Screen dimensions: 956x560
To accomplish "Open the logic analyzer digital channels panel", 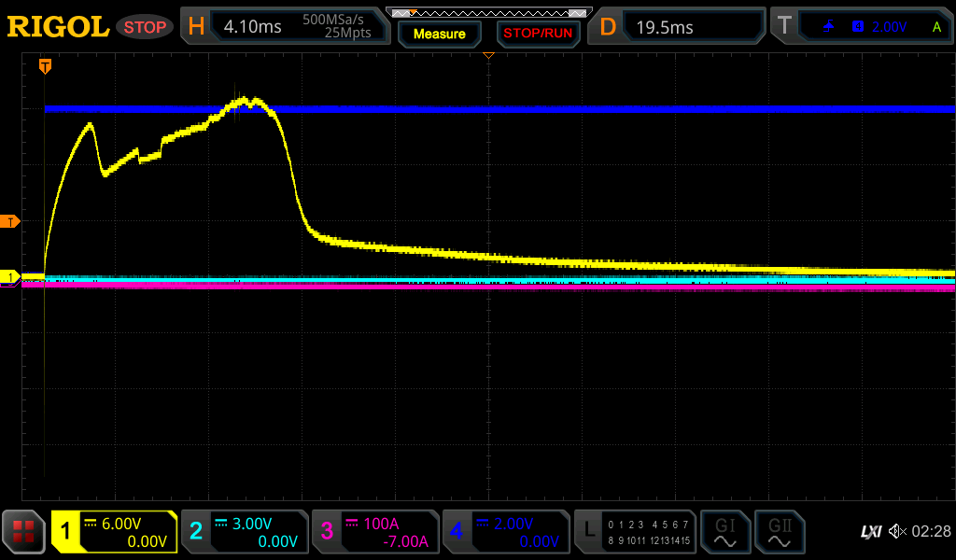I will 635,532.
